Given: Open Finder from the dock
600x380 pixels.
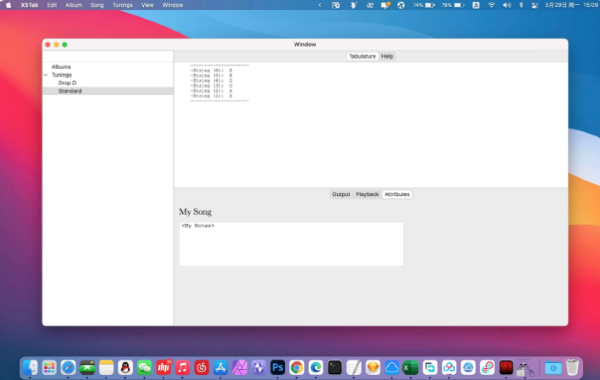Looking at the screenshot, I should pos(30,368).
